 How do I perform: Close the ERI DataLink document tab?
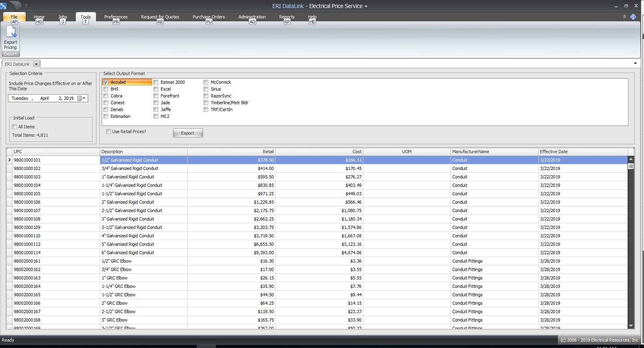[x=36, y=64]
